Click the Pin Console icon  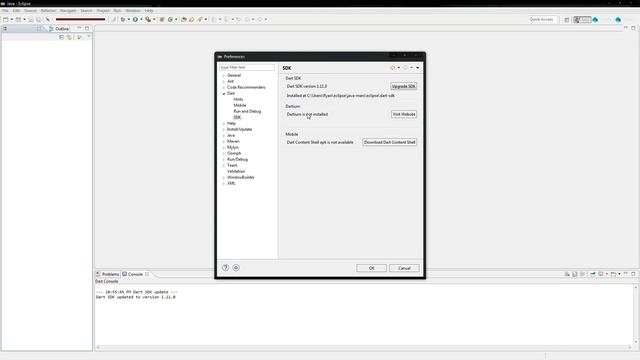[x=593, y=274]
